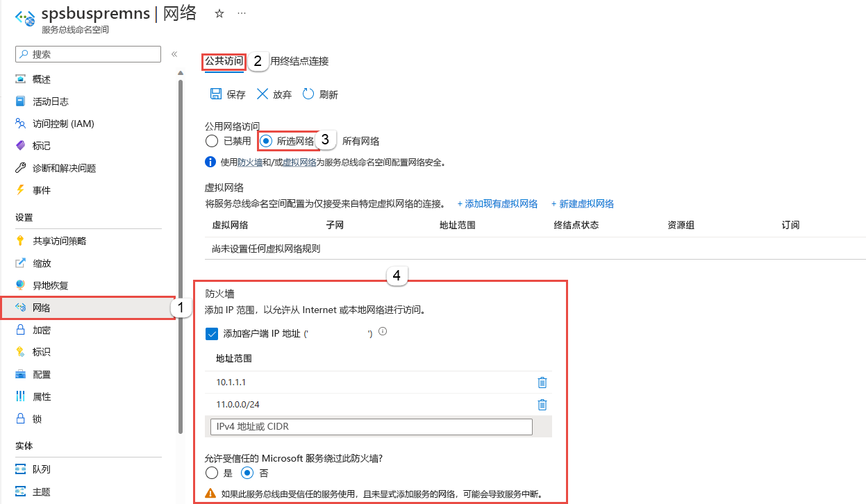The height and width of the screenshot is (504, 866).
Task: Click the 诊断和解决问题 wrench icon
Action: 20,168
